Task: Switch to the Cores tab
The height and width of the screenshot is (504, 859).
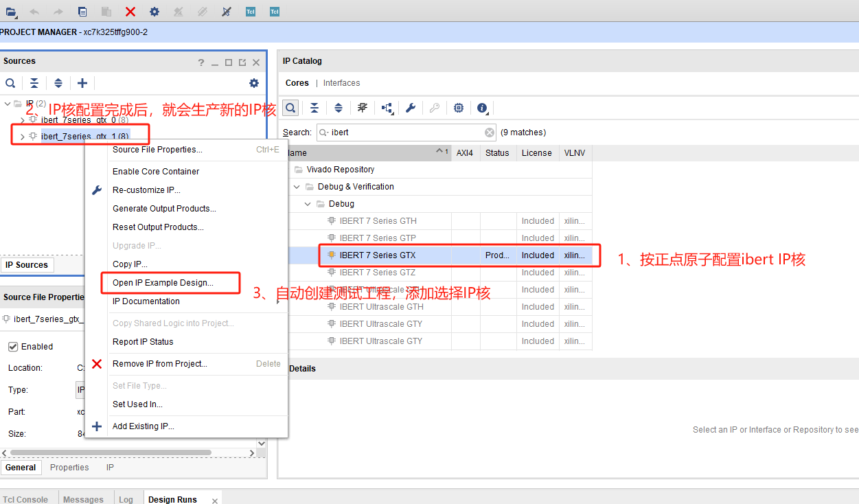Action: pyautogui.click(x=297, y=83)
